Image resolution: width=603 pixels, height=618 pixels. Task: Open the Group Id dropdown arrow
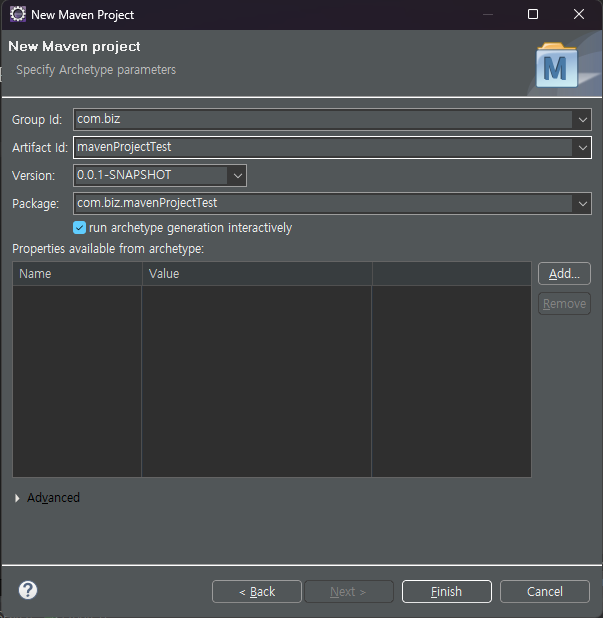click(x=583, y=119)
